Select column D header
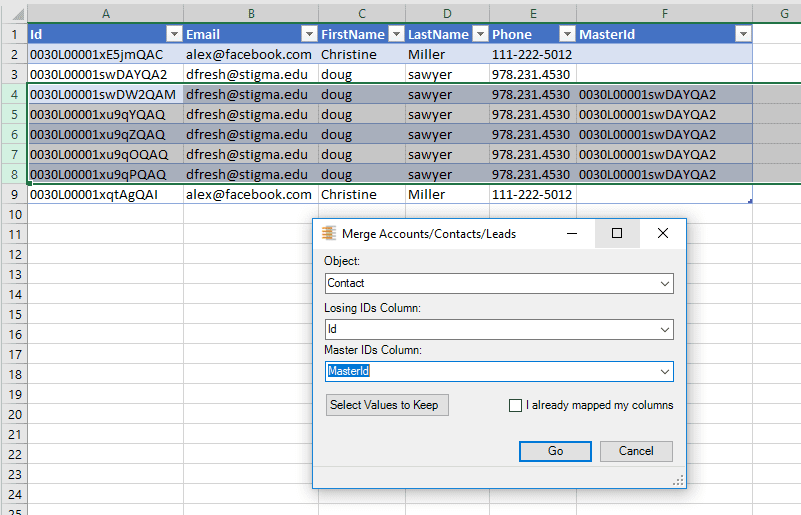This screenshot has width=801, height=515. pyautogui.click(x=447, y=14)
